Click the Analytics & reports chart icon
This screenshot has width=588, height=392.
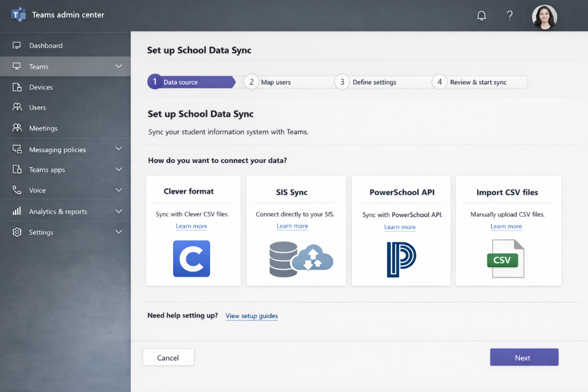click(x=17, y=211)
